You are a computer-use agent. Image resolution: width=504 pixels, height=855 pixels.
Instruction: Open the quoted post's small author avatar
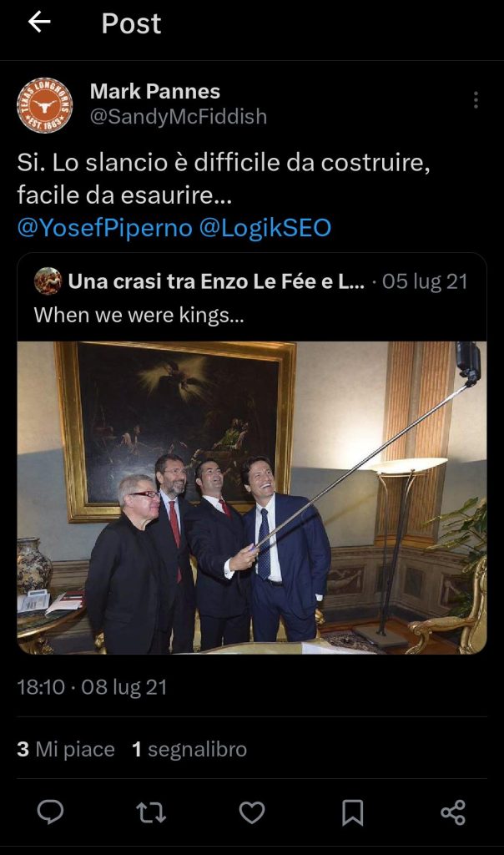pyautogui.click(x=48, y=281)
